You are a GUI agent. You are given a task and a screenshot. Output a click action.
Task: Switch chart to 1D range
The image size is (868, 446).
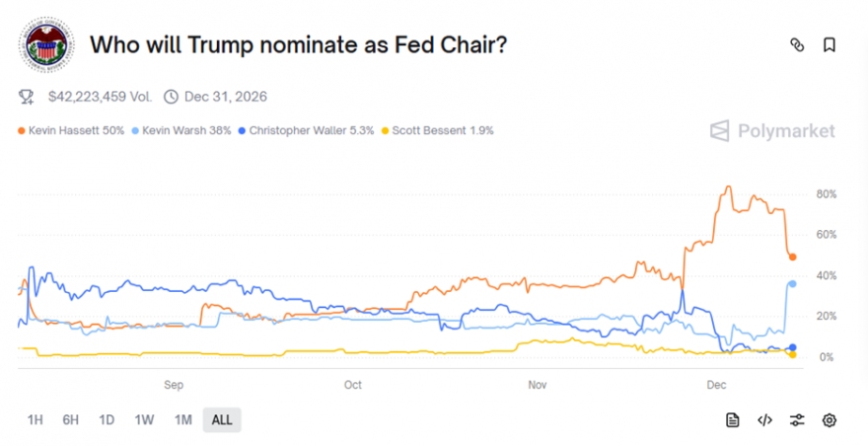(107, 420)
